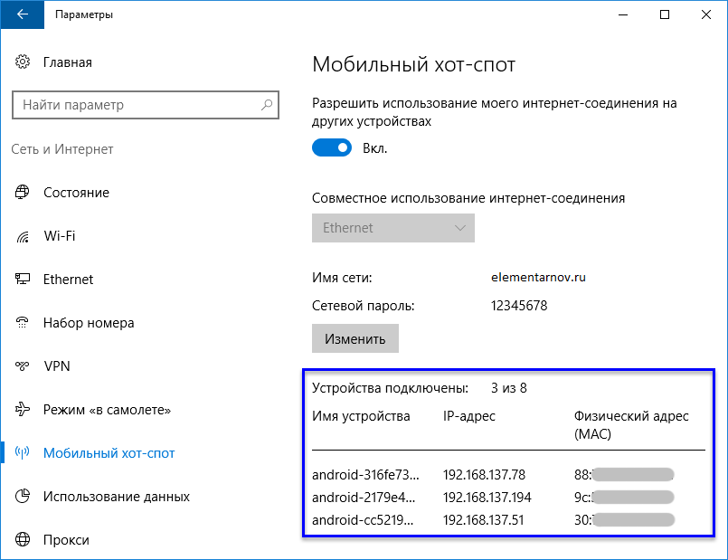Image resolution: width=728 pixels, height=560 pixels.
Task: Click the Dial-up phone icon
Action: click(x=24, y=323)
